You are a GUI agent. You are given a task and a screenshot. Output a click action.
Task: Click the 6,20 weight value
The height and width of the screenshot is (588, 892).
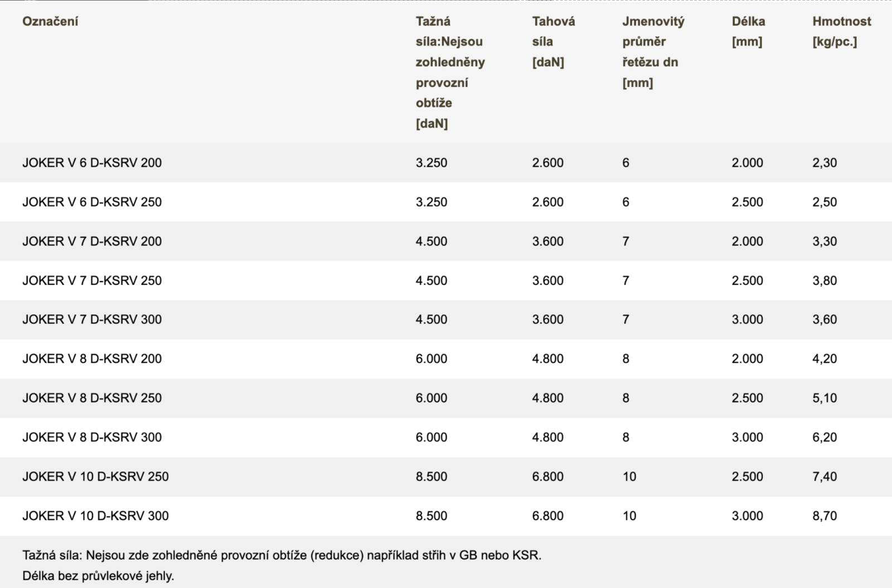pos(825,437)
